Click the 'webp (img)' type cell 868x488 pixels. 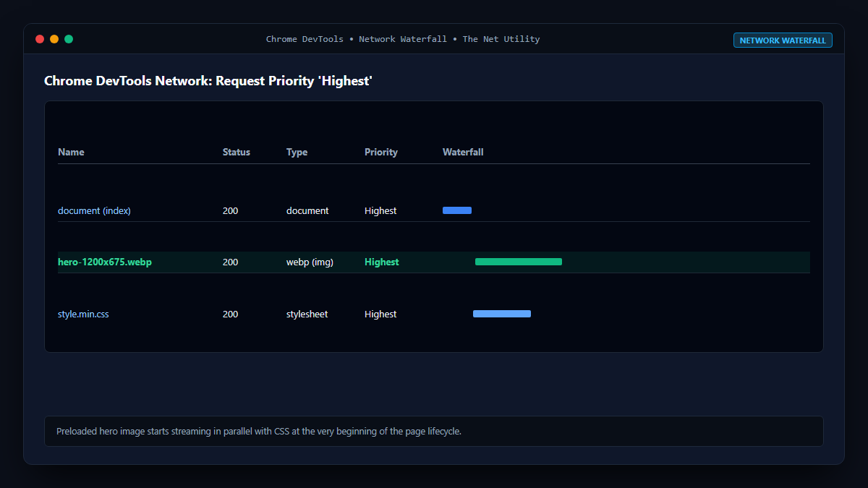point(310,262)
